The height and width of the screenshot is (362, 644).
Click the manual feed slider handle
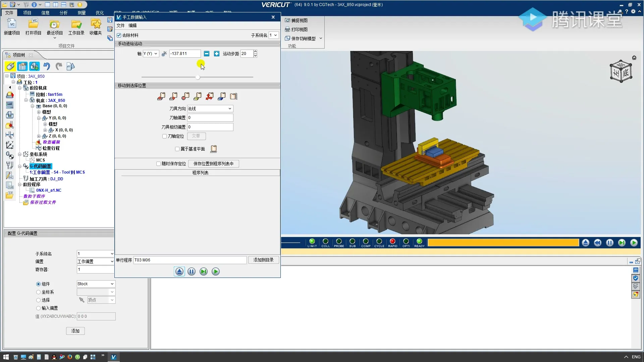pyautogui.click(x=198, y=77)
